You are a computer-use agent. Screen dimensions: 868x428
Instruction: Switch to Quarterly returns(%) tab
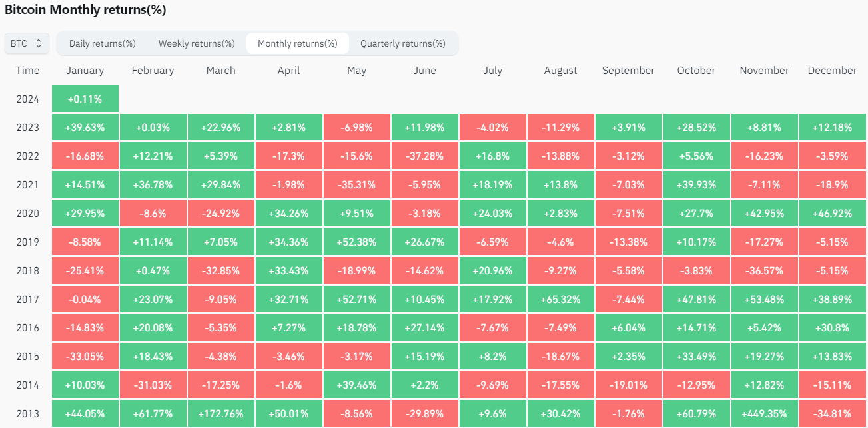[x=403, y=43]
